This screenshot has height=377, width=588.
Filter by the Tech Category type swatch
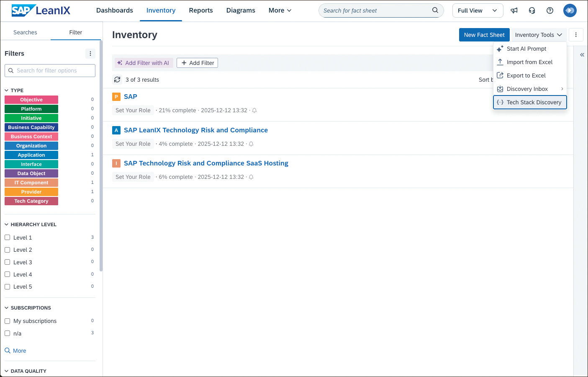(x=31, y=201)
